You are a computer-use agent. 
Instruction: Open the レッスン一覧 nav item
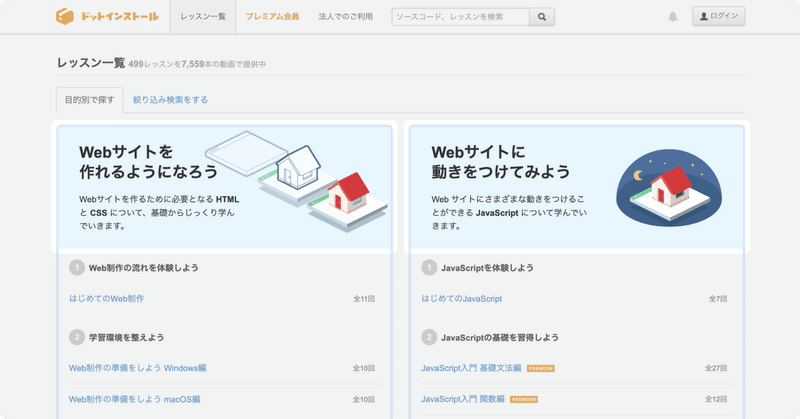(203, 17)
